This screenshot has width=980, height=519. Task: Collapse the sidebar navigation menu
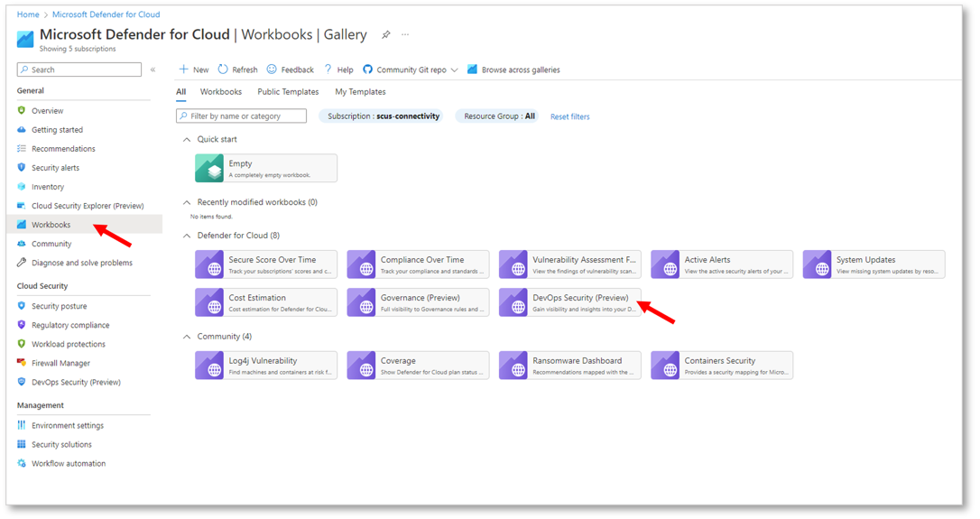click(153, 70)
